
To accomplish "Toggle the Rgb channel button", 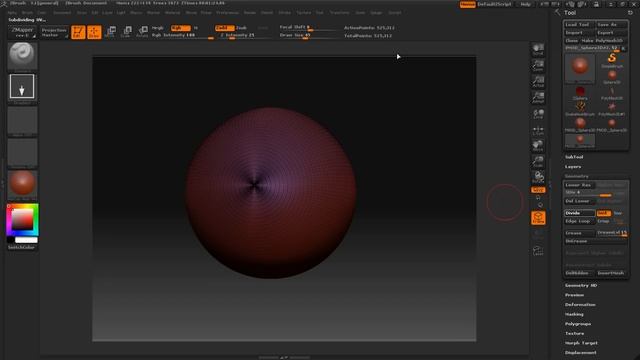I will 180,28.
